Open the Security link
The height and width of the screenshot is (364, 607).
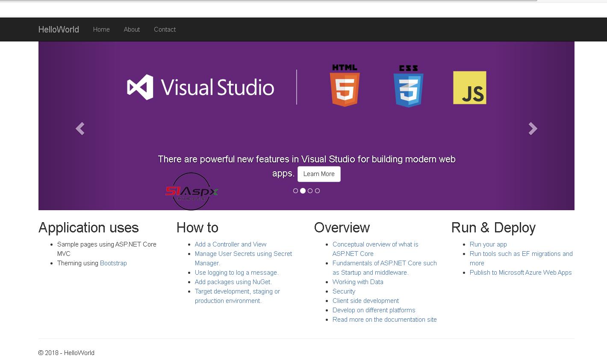(x=344, y=291)
